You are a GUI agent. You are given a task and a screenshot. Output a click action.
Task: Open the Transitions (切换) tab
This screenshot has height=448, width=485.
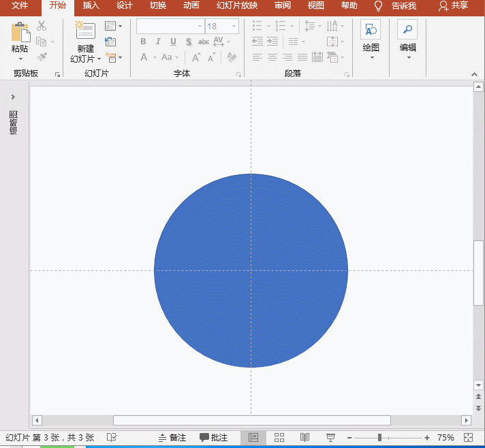pos(158,5)
